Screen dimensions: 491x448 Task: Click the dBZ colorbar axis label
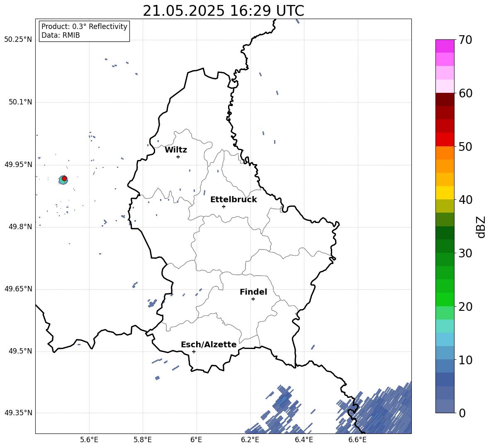point(481,227)
